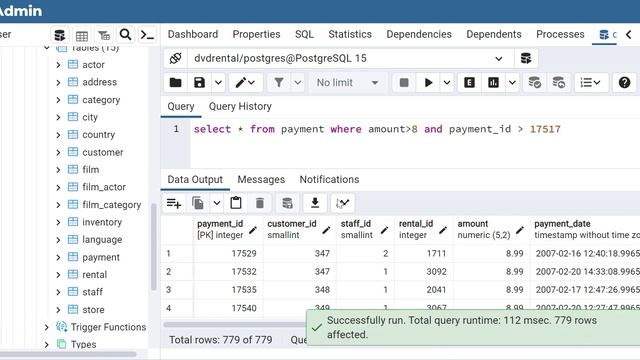Switch to the Dependents tab
640x360 pixels.
click(x=494, y=34)
